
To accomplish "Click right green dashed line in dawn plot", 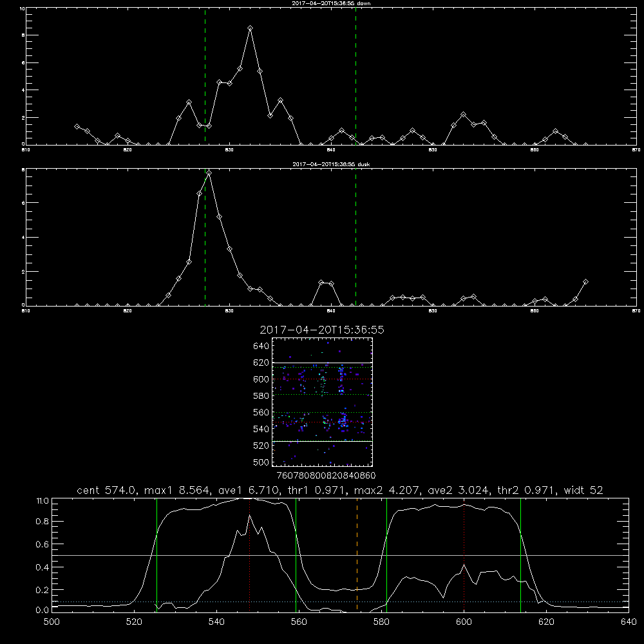I will click(x=355, y=76).
